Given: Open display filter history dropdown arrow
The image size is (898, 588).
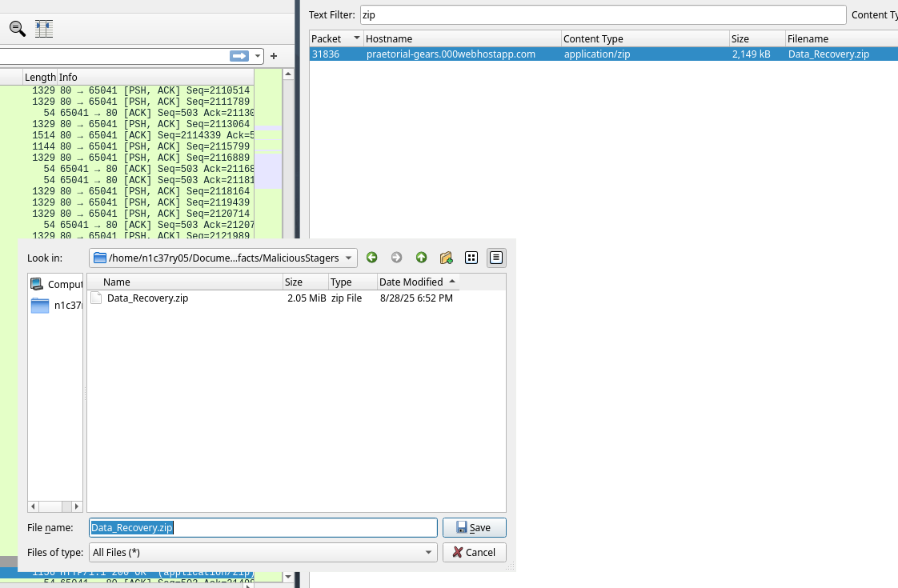Looking at the screenshot, I should click(257, 56).
